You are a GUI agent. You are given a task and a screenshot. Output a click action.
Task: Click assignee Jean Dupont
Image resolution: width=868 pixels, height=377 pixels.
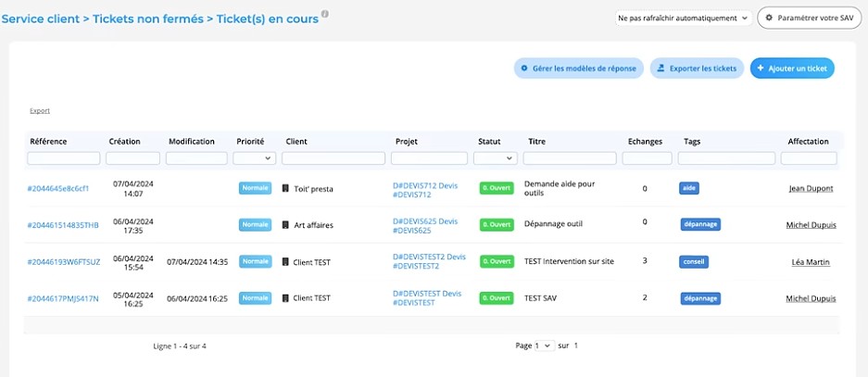pos(811,189)
